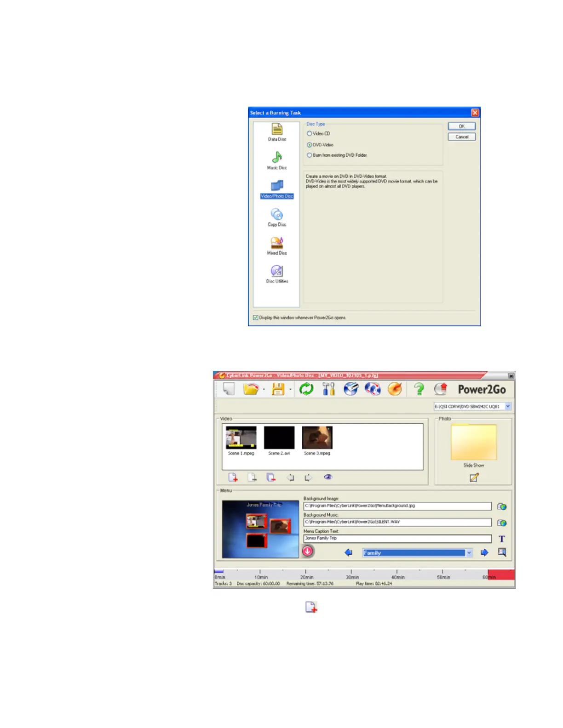This screenshot has height=728, width=563.
Task: Click the pink down arrow button
Action: tap(308, 551)
